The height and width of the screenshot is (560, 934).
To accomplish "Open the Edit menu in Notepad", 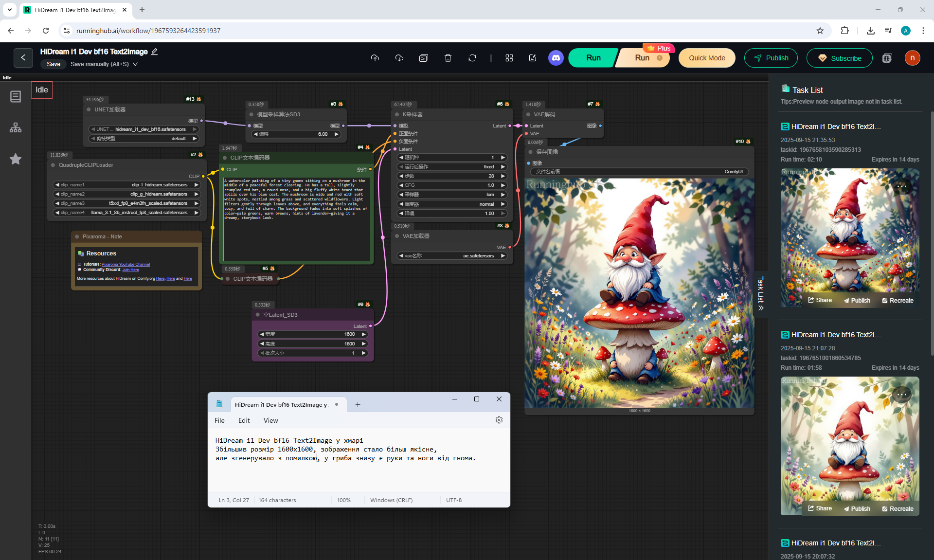I will 244,420.
